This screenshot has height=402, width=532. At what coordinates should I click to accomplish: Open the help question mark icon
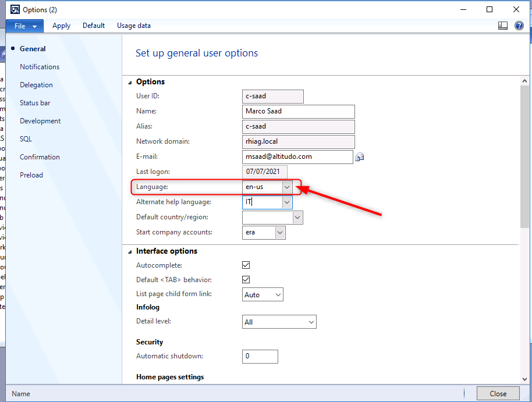click(x=519, y=26)
